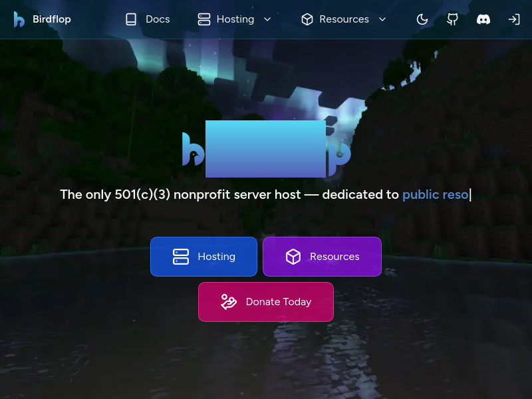Viewport: 532px width, 399px height.
Task: Click the login arrow icon
Action: (x=513, y=19)
